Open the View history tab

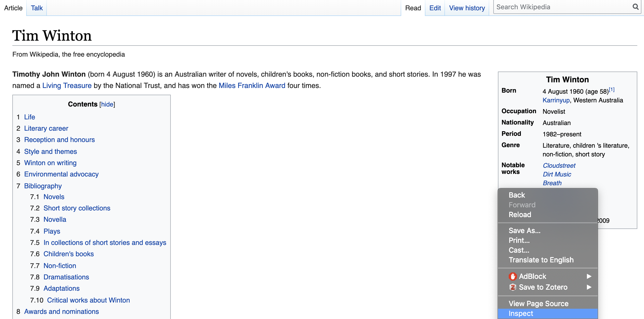pyautogui.click(x=467, y=8)
